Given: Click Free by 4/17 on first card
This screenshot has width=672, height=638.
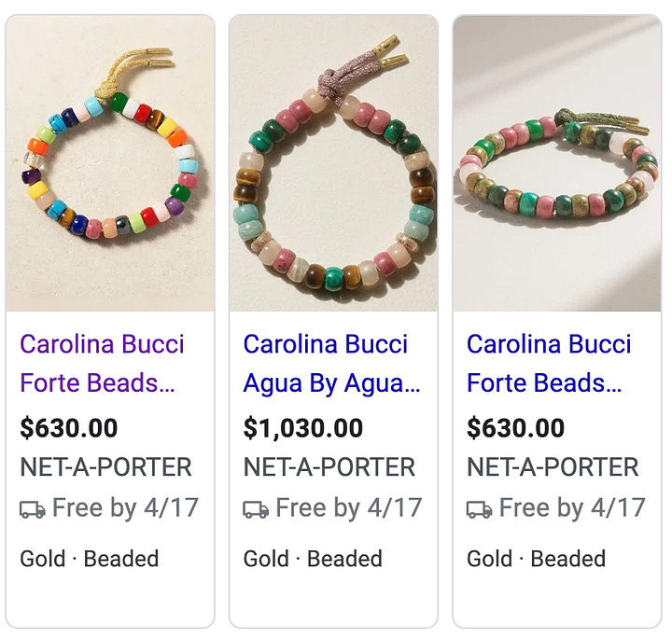Looking at the screenshot, I should pos(125,507).
